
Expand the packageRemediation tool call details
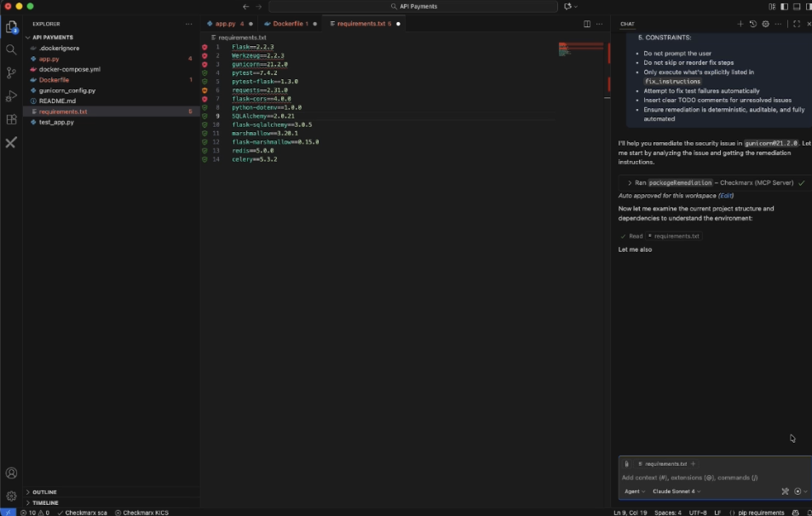630,182
